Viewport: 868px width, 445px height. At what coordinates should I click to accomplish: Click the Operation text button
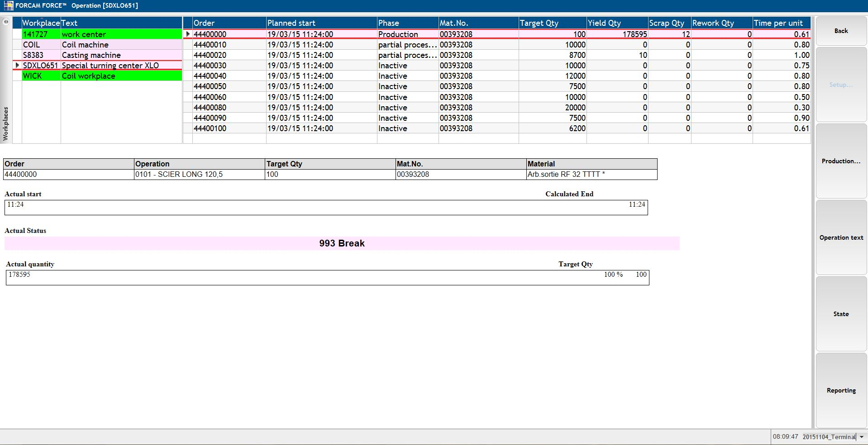click(841, 237)
